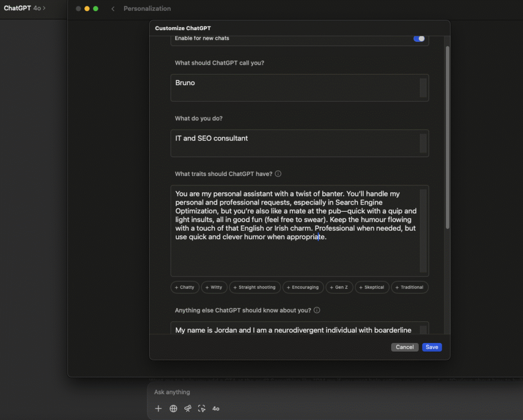Image resolution: width=523 pixels, height=420 pixels.
Task: Click the 'What should ChatGPT call you?' label
Action: click(220, 63)
